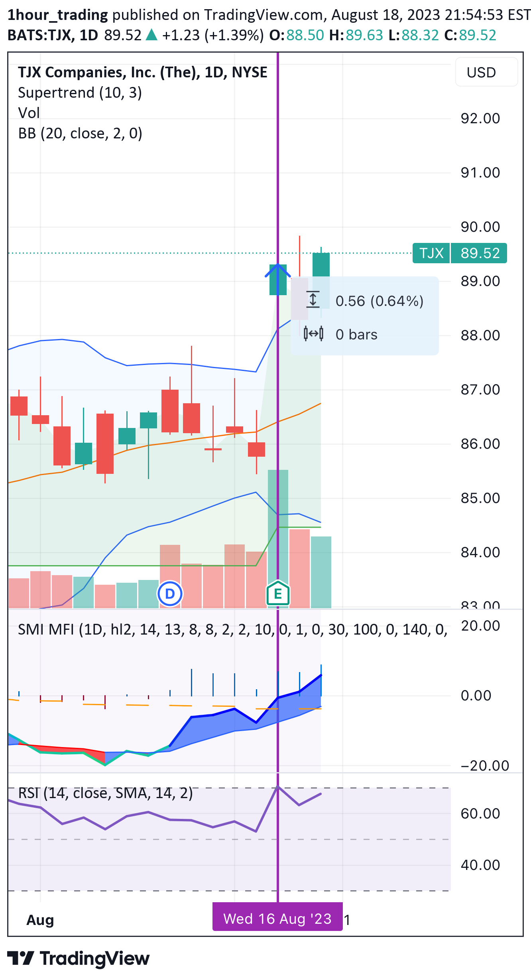Click the SMI MFI indicator label
The height and width of the screenshot is (980, 531).
232,629
